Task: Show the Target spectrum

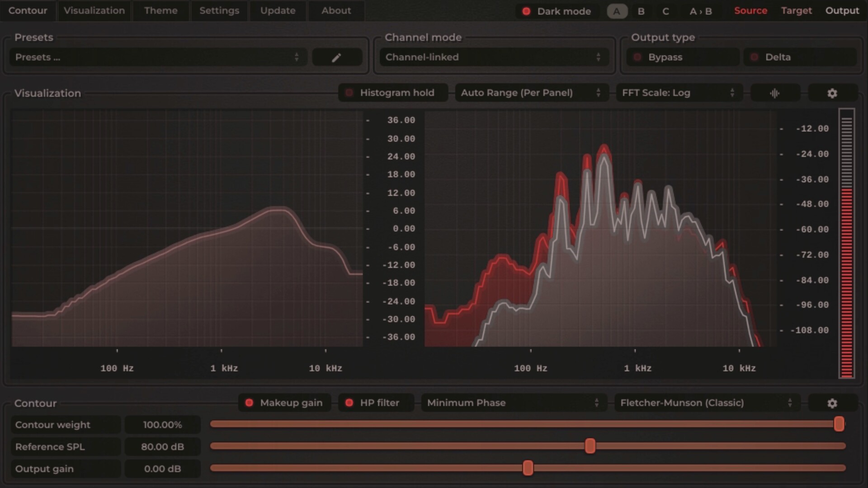Action: tap(796, 11)
